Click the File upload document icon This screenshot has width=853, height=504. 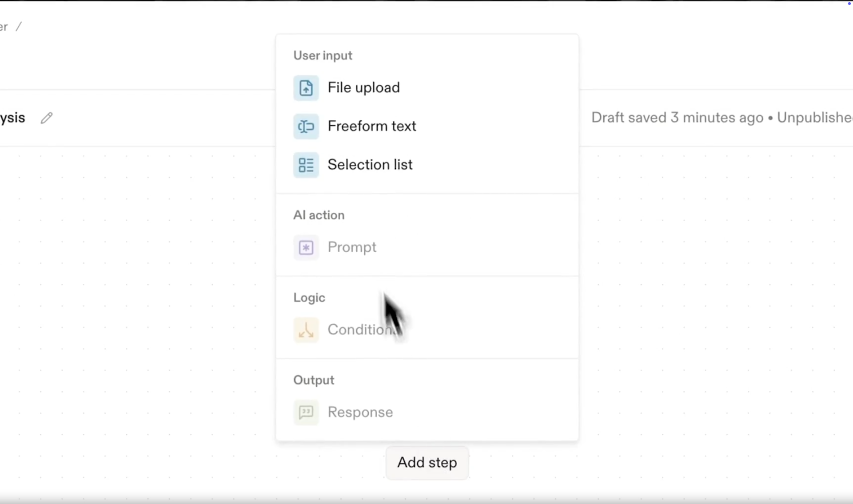(x=306, y=88)
